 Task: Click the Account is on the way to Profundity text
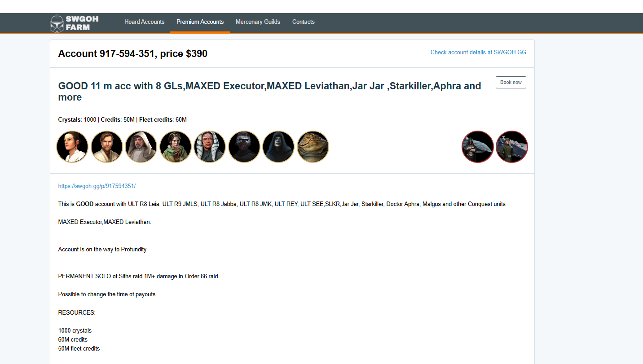click(102, 249)
